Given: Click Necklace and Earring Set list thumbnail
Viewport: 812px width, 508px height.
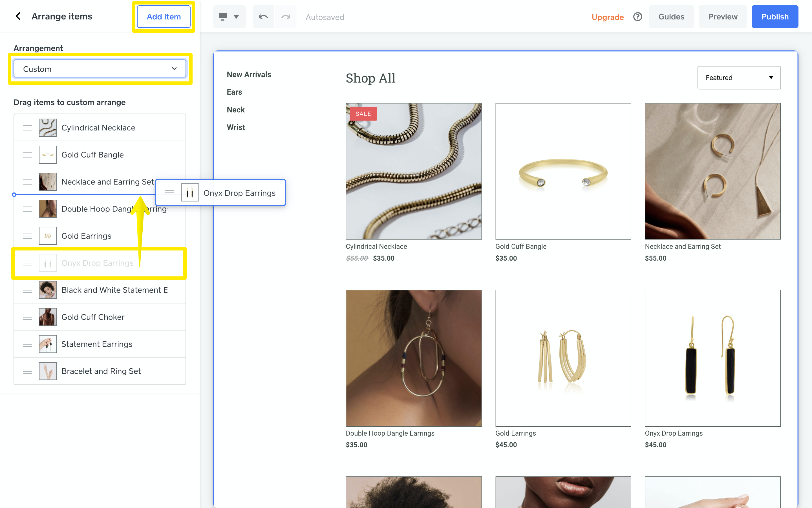Looking at the screenshot, I should coord(48,182).
